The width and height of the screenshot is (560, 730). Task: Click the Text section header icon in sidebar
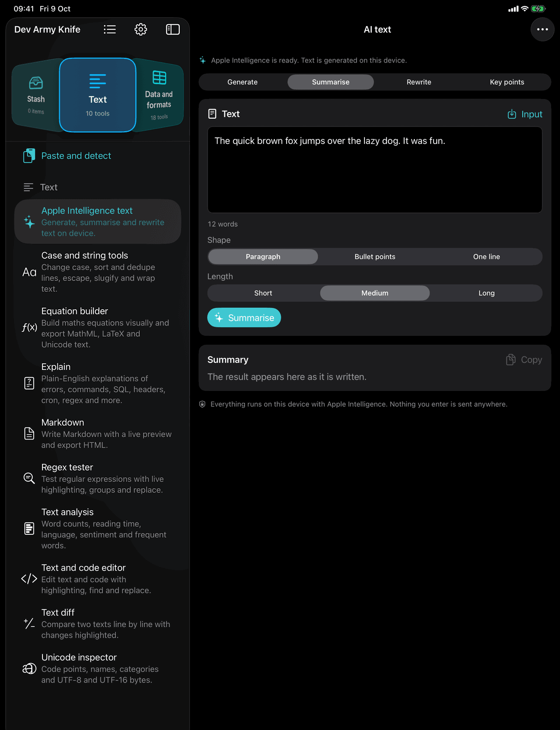pyautogui.click(x=28, y=187)
